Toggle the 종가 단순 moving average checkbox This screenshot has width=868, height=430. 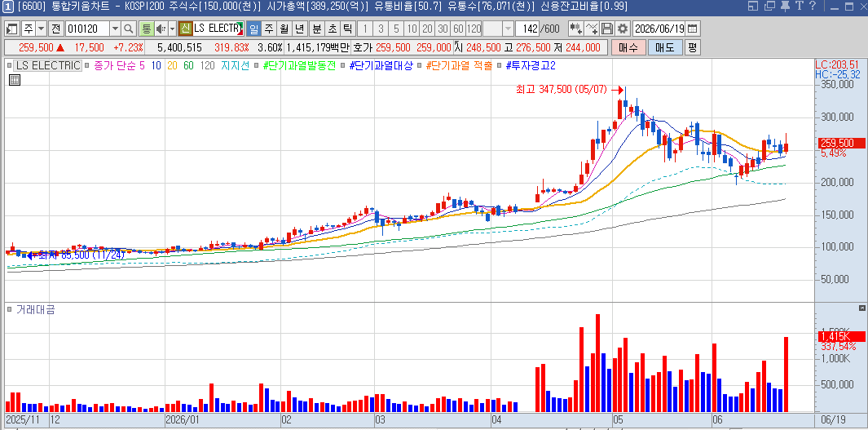click(88, 65)
